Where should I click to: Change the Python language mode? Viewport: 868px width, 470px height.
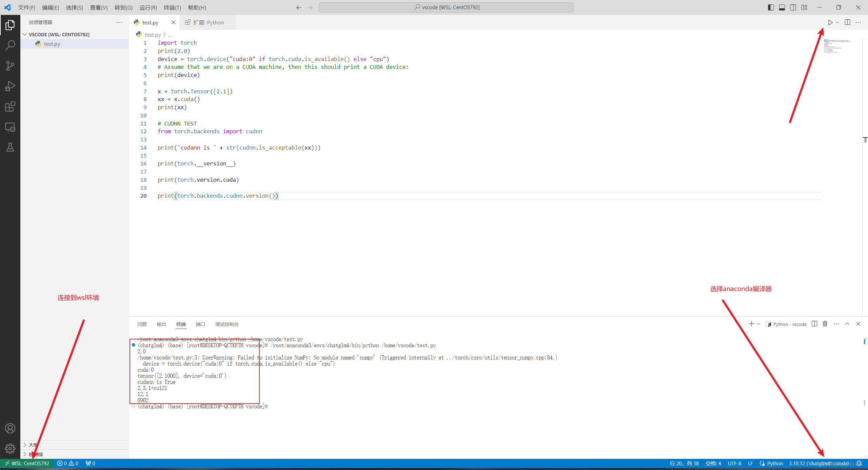pos(775,463)
